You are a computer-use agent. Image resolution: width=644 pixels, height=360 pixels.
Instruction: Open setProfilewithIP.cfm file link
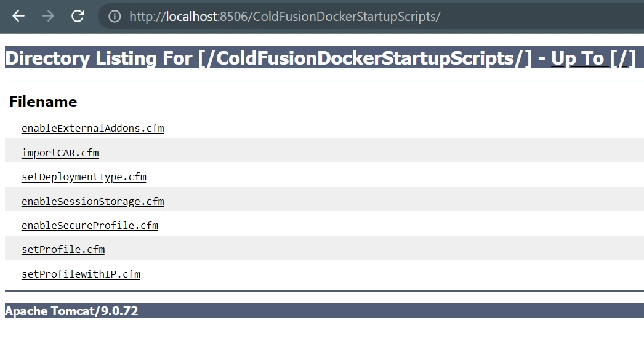click(x=81, y=274)
